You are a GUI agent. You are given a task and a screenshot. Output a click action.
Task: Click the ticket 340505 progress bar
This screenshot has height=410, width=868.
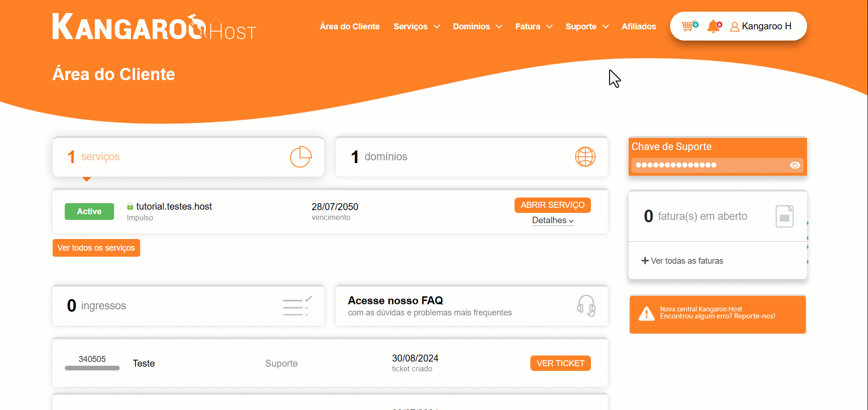click(x=92, y=368)
